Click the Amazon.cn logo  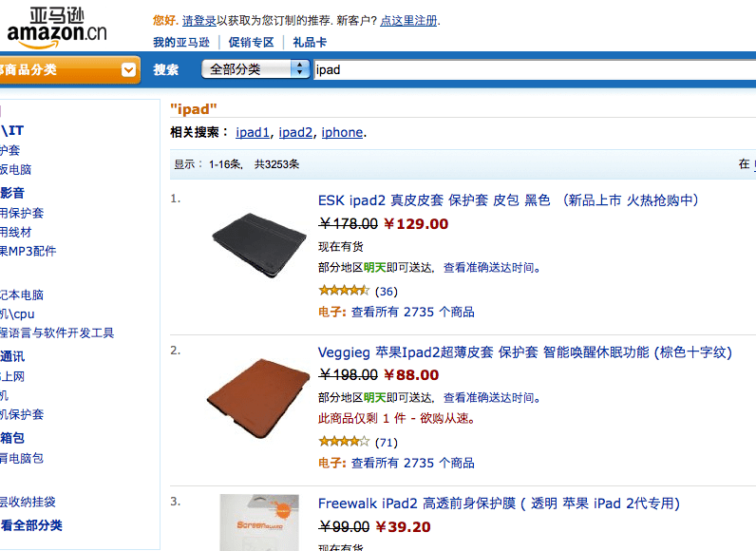[x=56, y=28]
